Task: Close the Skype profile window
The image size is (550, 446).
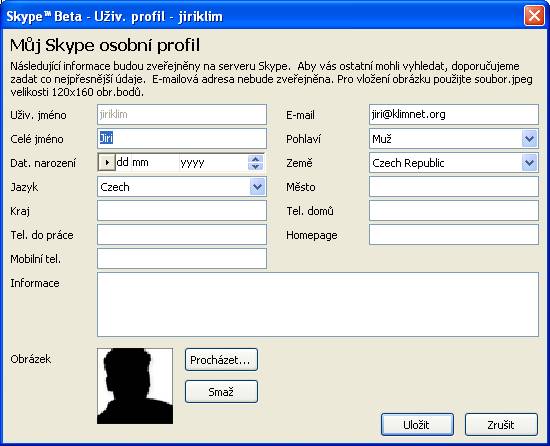Action: pos(534,16)
